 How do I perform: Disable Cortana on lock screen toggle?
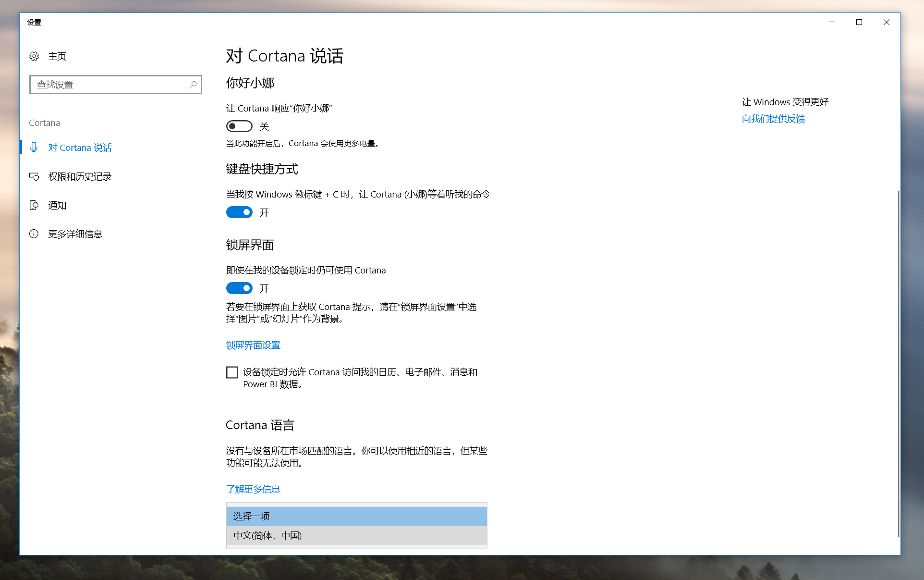(x=239, y=288)
